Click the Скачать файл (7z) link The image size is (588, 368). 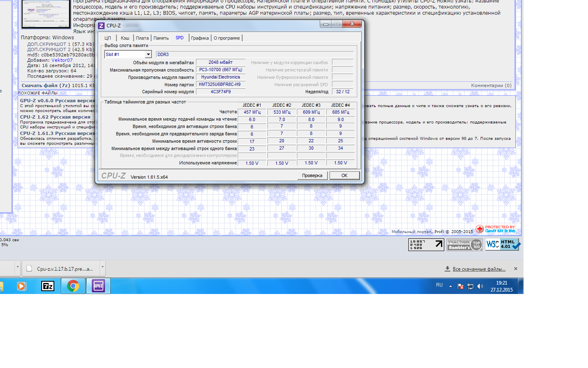tap(46, 85)
